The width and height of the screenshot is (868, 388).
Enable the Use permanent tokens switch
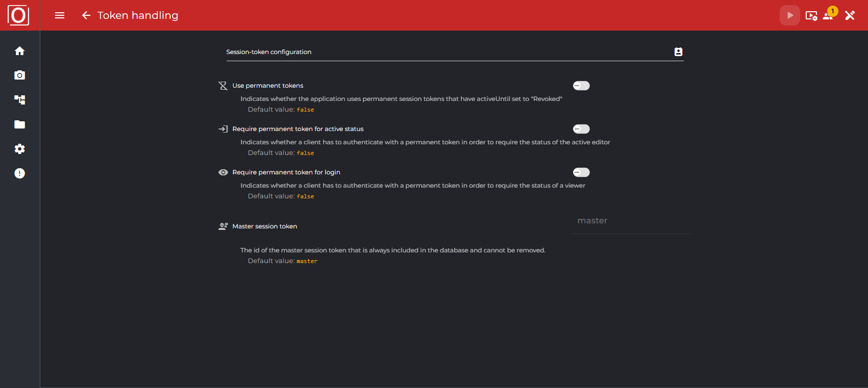click(x=581, y=85)
